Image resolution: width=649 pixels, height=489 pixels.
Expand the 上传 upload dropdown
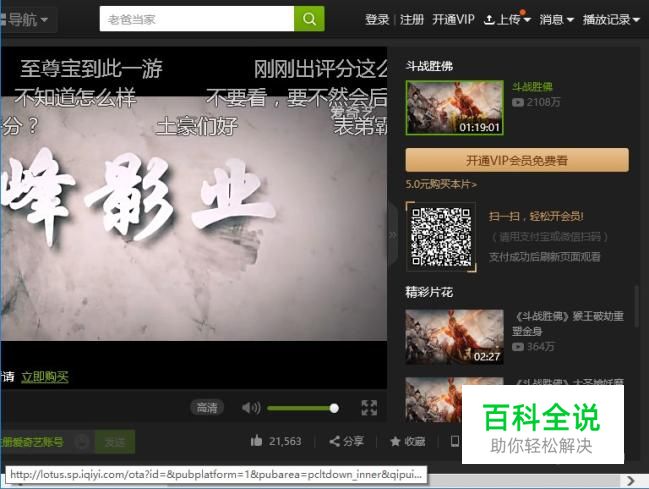[507, 19]
